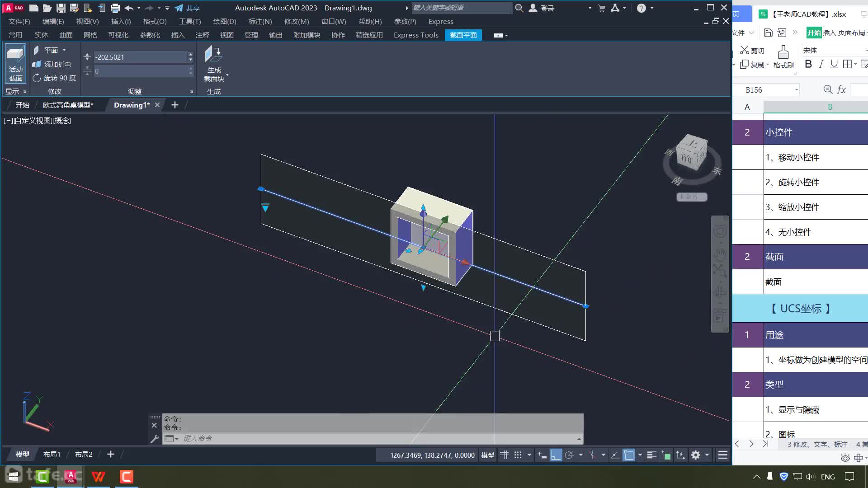This screenshot has height=488, width=868.
Task: Undo the last action with the undo arrow
Action: click(x=129, y=8)
